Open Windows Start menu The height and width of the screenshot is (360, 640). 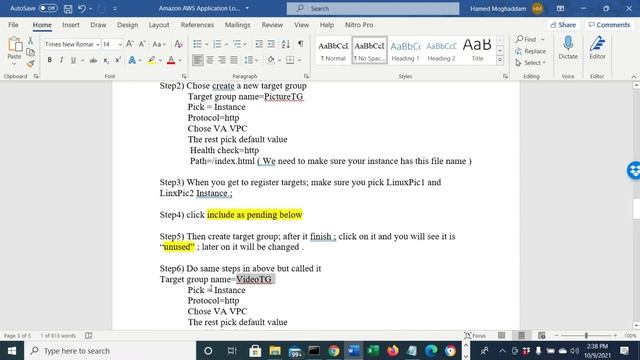[12, 351]
